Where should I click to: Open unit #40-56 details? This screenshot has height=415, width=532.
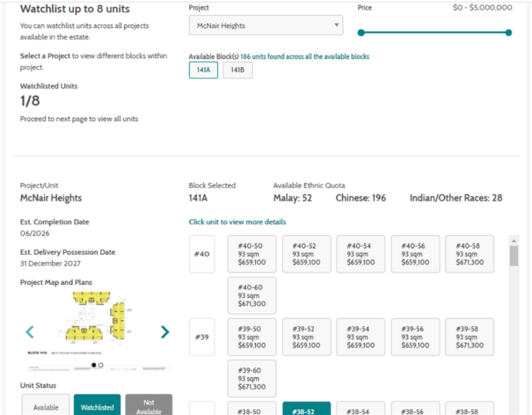(x=415, y=254)
